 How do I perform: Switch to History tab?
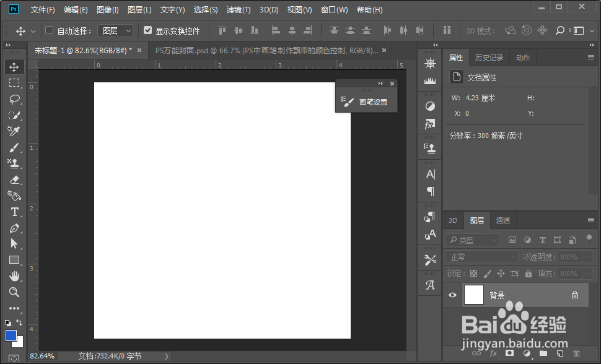pos(489,58)
